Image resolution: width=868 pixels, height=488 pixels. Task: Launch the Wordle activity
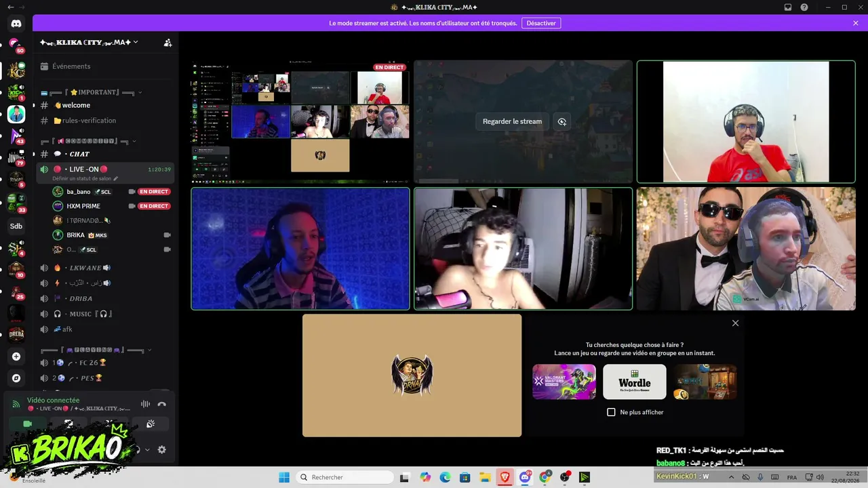(x=635, y=382)
